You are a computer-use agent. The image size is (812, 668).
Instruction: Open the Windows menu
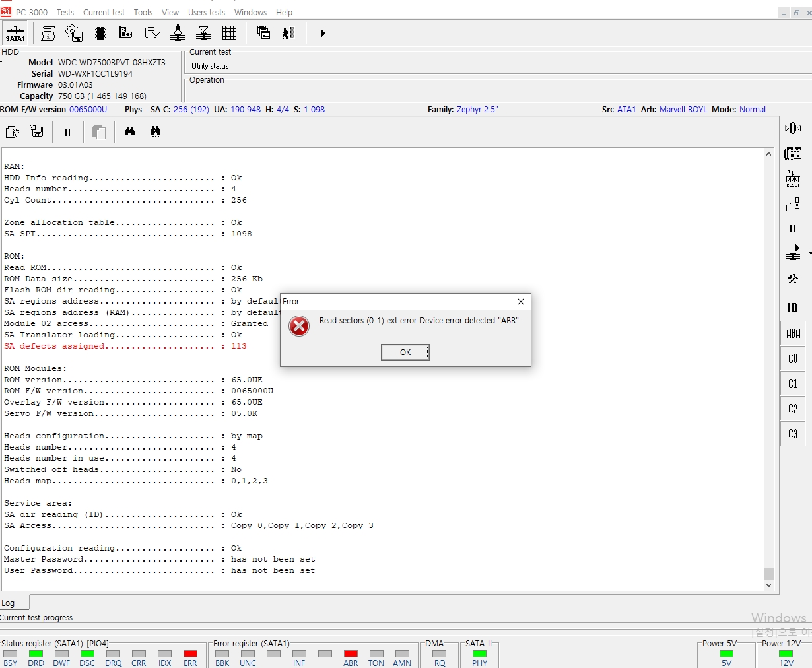250,12
